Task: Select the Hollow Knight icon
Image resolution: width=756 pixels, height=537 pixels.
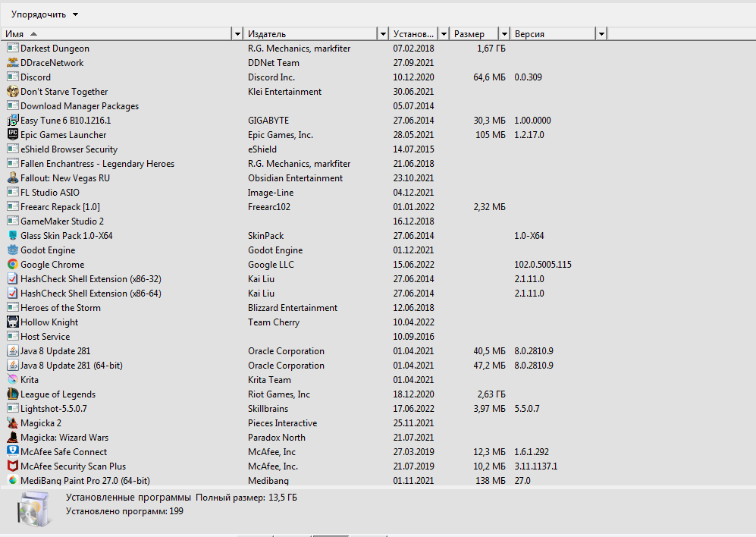Action: [x=13, y=322]
